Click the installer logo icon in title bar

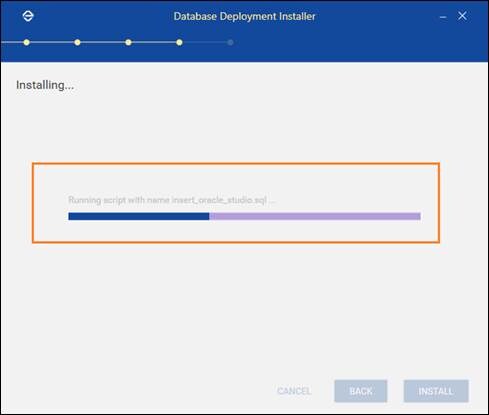[28, 16]
